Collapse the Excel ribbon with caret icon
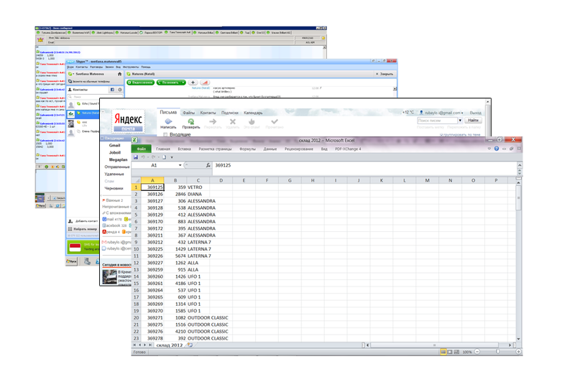Image resolution: width=575 pixels, height=392 pixels. coord(489,149)
